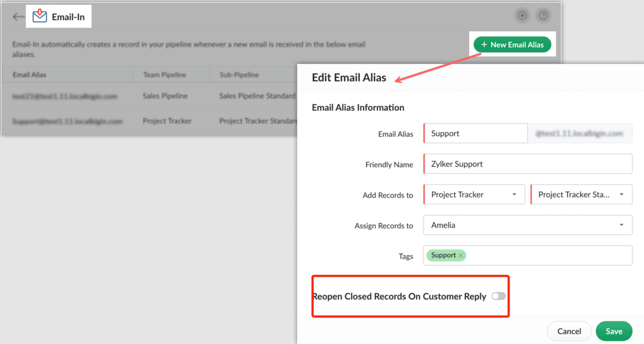Expand the Project Tracker pipeline dropdown
The width and height of the screenshot is (644, 344).
[474, 195]
